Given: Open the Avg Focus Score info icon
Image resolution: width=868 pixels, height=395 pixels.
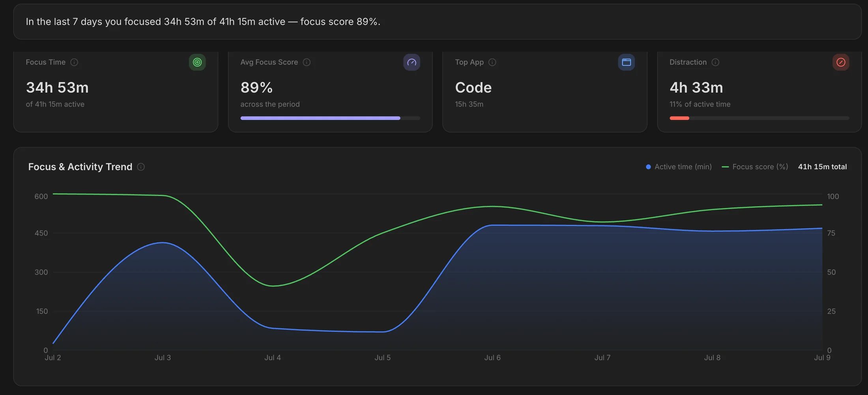Looking at the screenshot, I should (307, 62).
